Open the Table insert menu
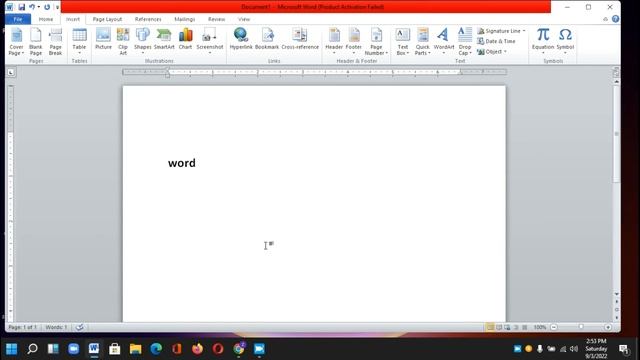The image size is (640, 360). click(79, 42)
